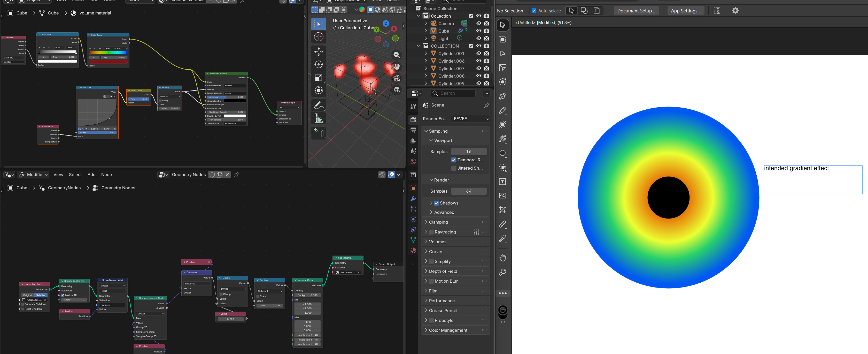Screen dimensions: 868x354
Task: Open the Output properties tab icon
Action: (413, 130)
